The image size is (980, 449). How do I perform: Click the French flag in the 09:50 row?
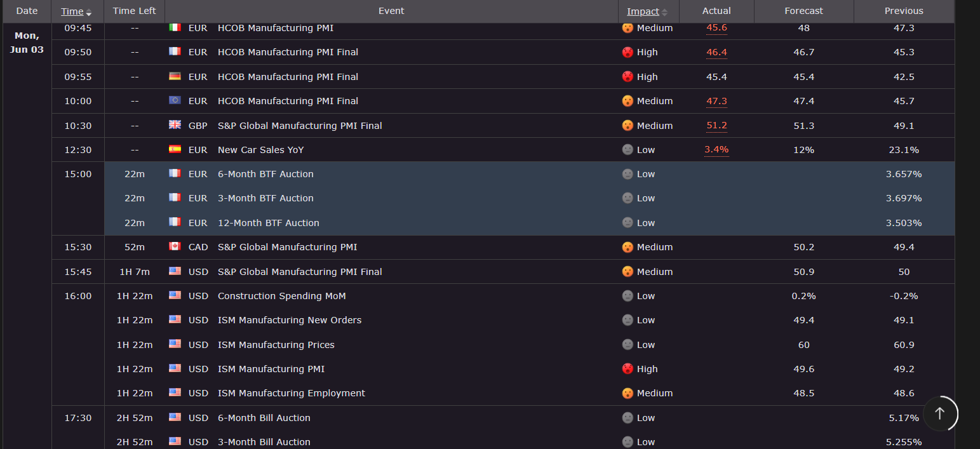175,52
